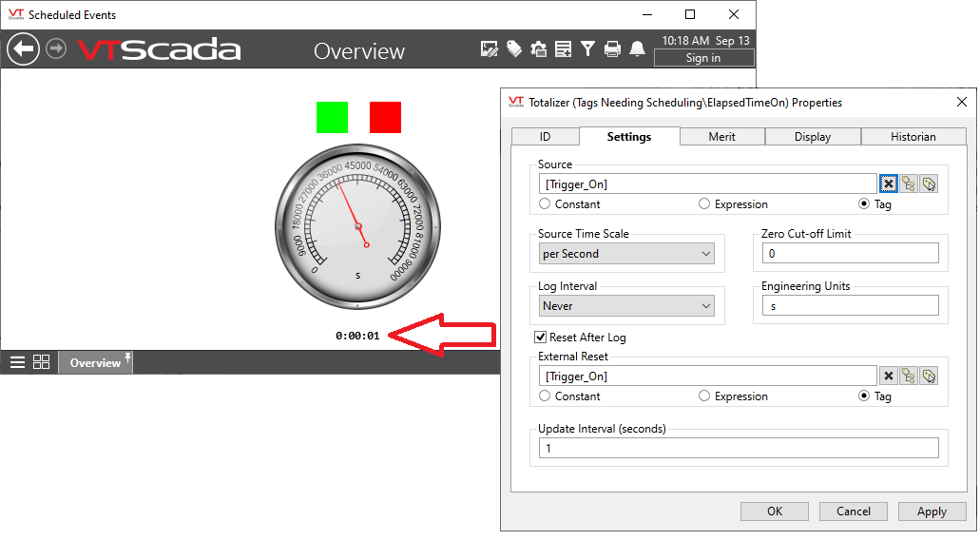
Task: Select Expression radio under External Reset
Action: point(704,396)
